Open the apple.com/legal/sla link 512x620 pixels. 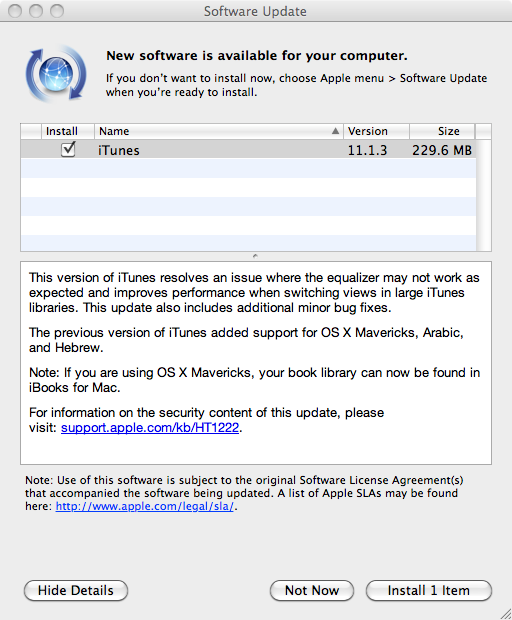[145, 506]
